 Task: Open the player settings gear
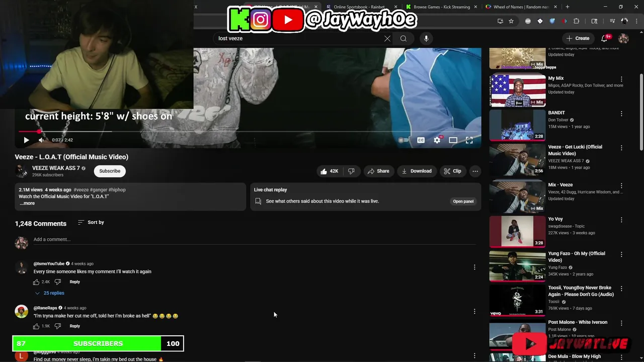(x=437, y=140)
